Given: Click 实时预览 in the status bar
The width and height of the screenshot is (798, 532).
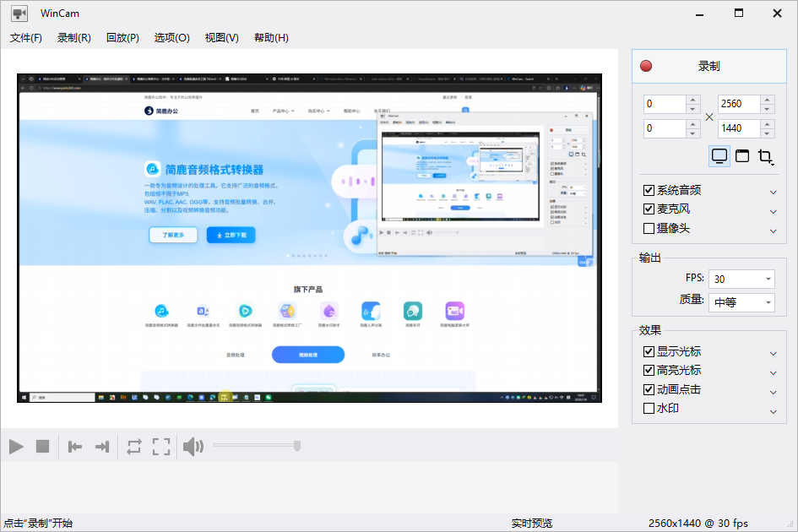Looking at the screenshot, I should coord(532,524).
